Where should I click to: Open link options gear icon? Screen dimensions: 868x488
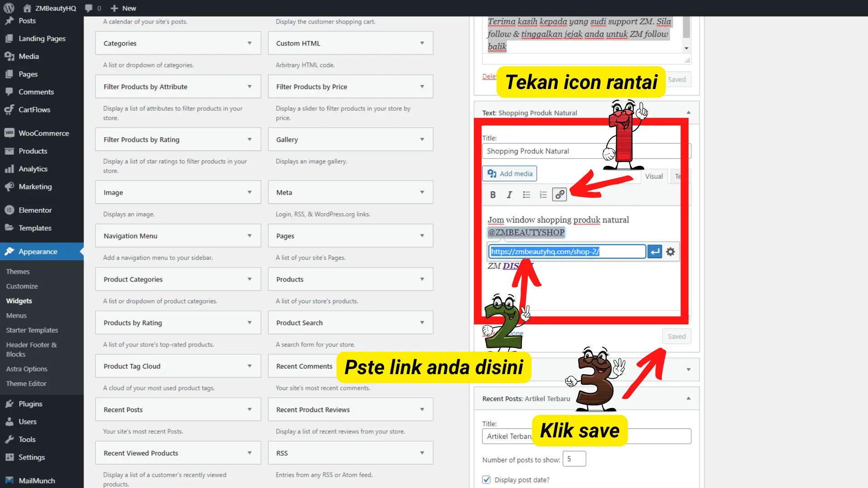coord(670,252)
